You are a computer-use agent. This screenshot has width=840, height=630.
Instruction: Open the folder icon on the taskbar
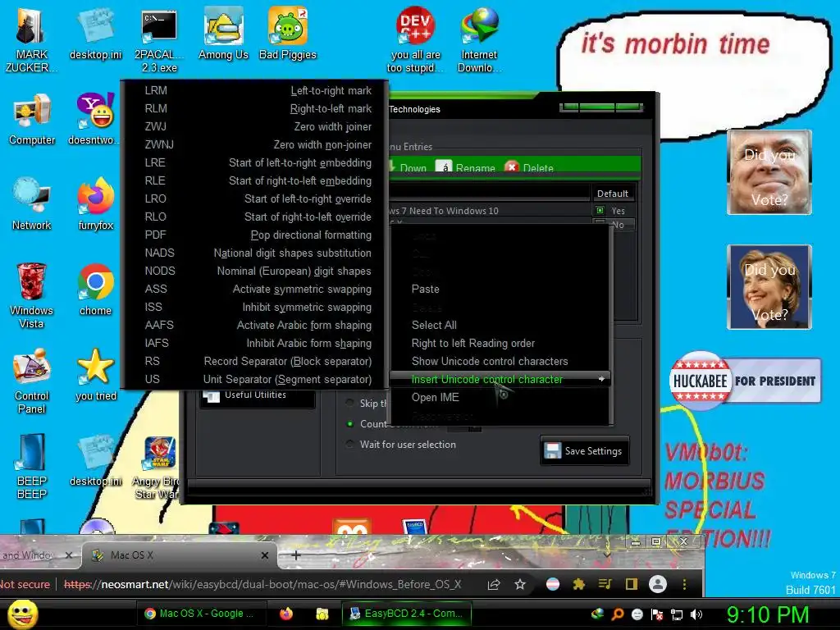[322, 614]
